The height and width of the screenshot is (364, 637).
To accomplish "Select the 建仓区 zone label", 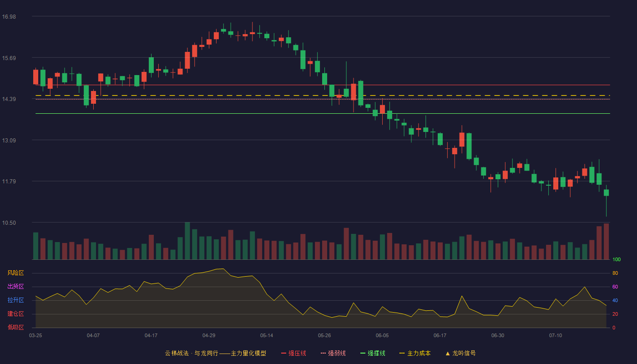I will 15,314.
